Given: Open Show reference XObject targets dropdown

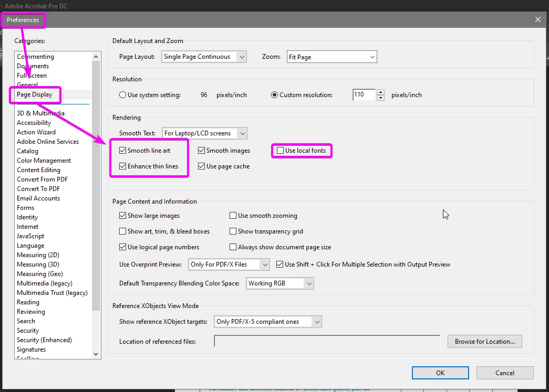Looking at the screenshot, I should click(x=268, y=322).
